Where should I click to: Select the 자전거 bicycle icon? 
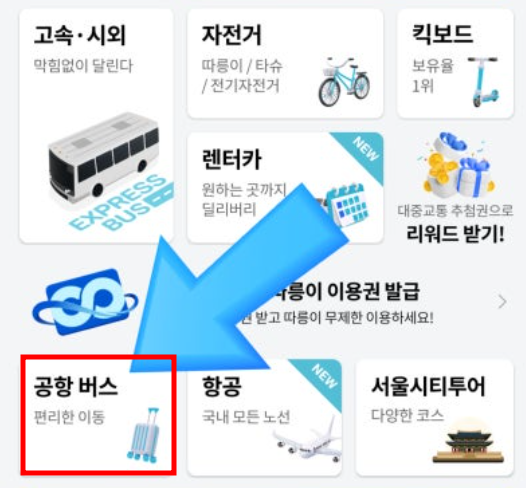click(x=344, y=82)
